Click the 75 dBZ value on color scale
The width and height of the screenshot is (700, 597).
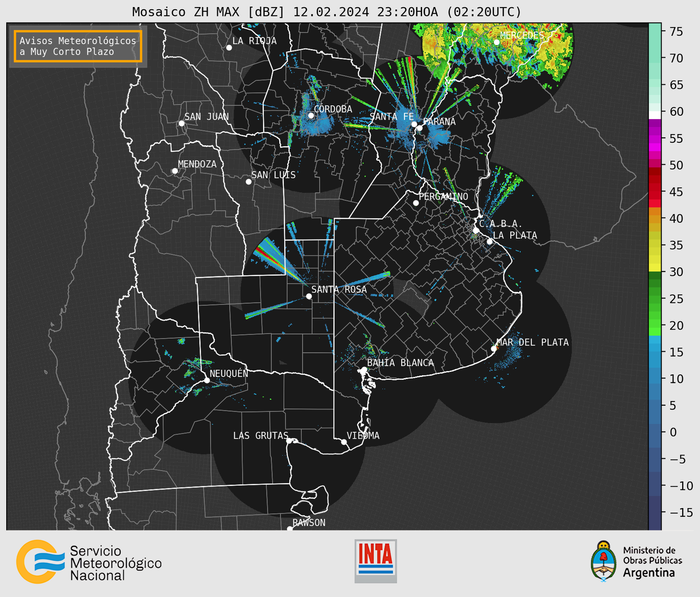coord(676,32)
